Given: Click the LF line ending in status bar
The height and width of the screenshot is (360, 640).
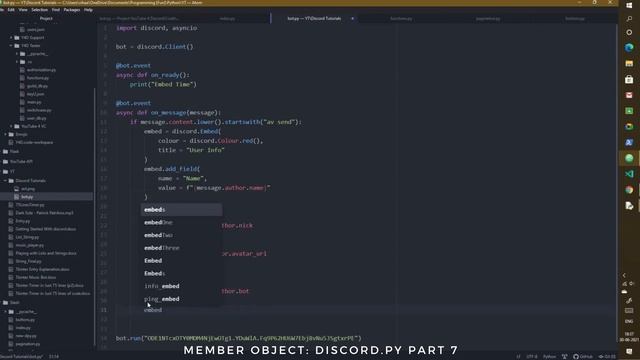Looking at the screenshot, I should (518, 357).
